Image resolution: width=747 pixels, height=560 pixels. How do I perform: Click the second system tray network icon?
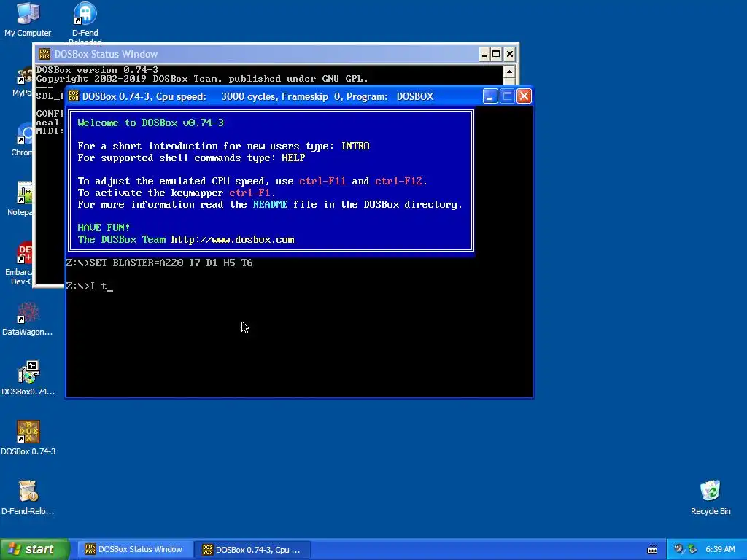coord(692,549)
